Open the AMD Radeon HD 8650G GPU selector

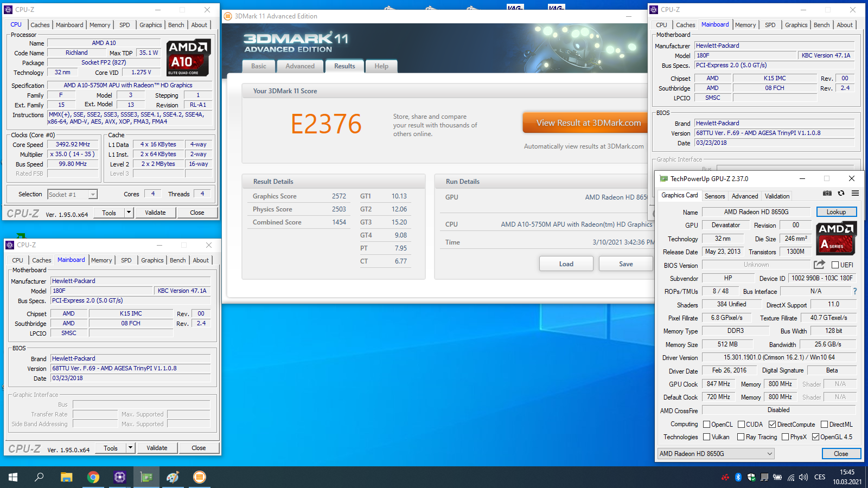point(716,454)
